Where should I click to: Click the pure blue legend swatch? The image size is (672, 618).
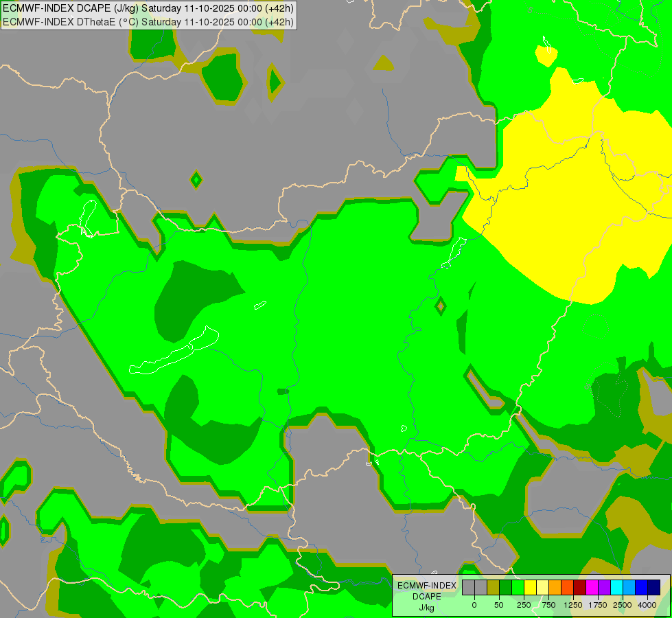click(641, 587)
